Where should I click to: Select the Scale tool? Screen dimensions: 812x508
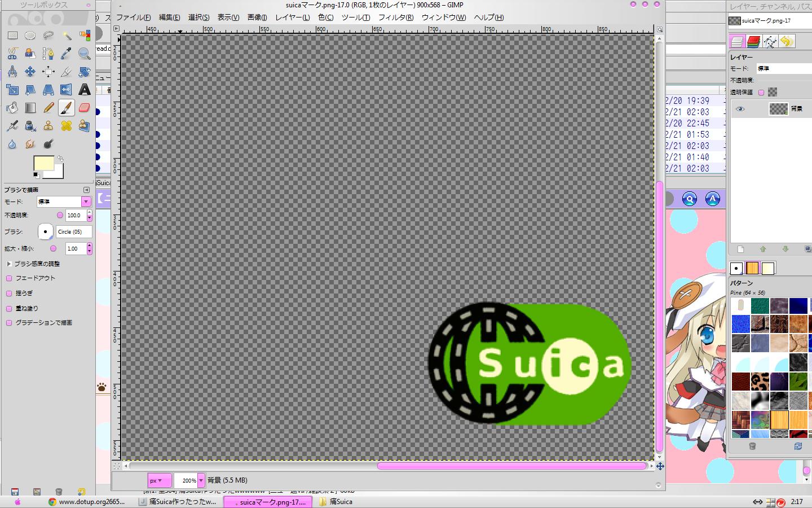(x=12, y=90)
